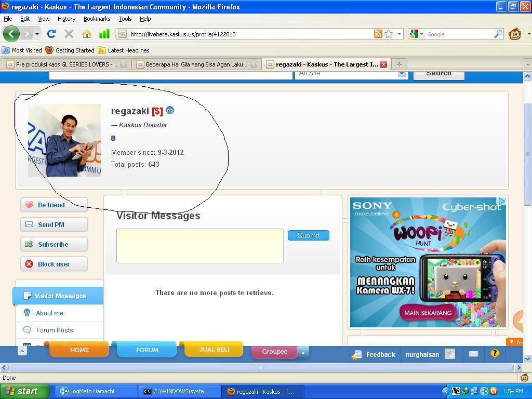Click the green signal bars toolbar icon
Viewport: 532px width, 399px height.
(x=104, y=34)
